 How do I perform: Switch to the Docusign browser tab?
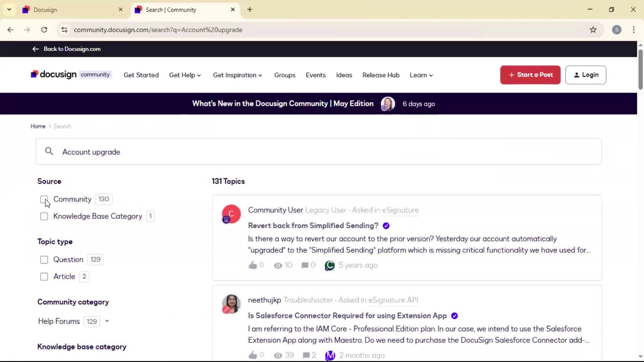(x=72, y=10)
